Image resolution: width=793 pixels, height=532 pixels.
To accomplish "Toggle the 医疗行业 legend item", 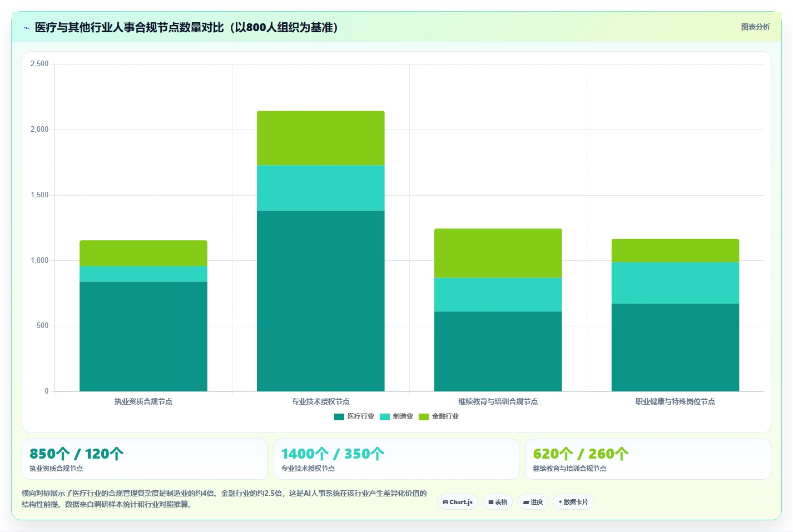I will pos(354,416).
